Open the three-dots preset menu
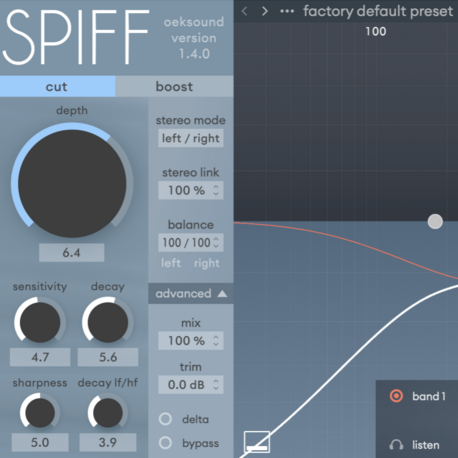The image size is (458, 458). pyautogui.click(x=287, y=11)
